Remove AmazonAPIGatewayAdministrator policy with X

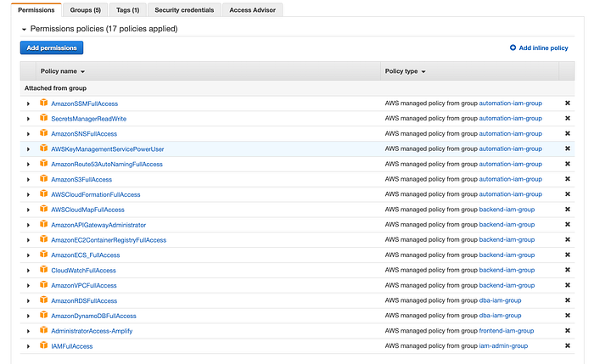tap(568, 224)
